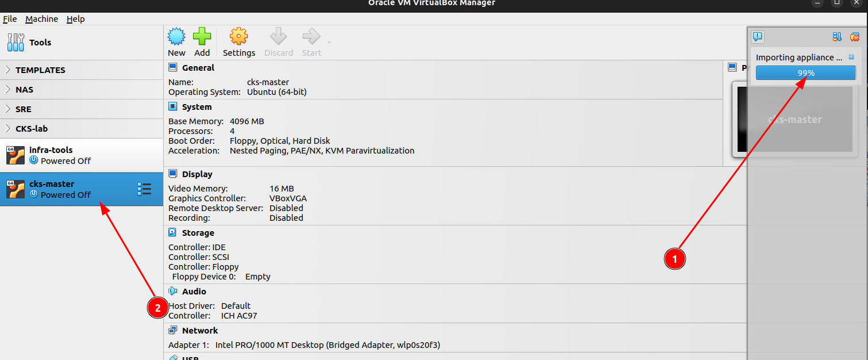
Task: Open the Help menu
Action: tap(75, 19)
